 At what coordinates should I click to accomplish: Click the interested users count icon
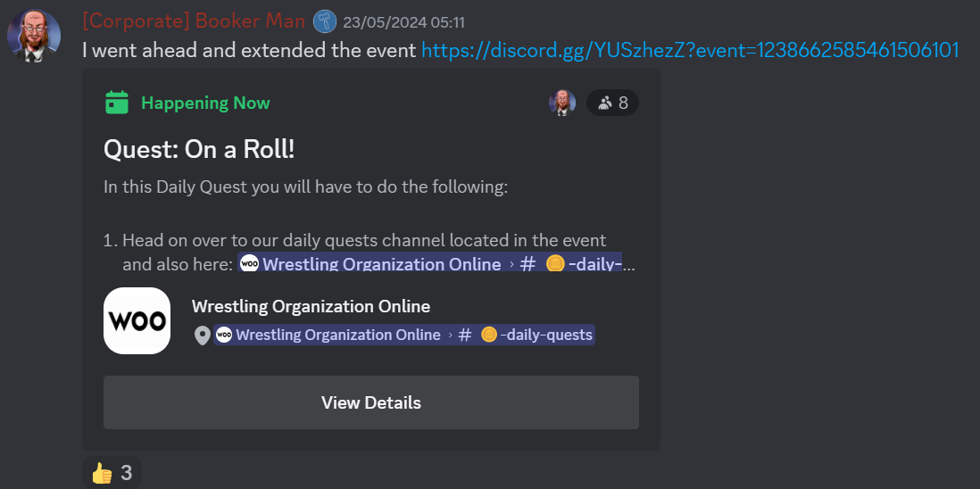click(x=605, y=103)
